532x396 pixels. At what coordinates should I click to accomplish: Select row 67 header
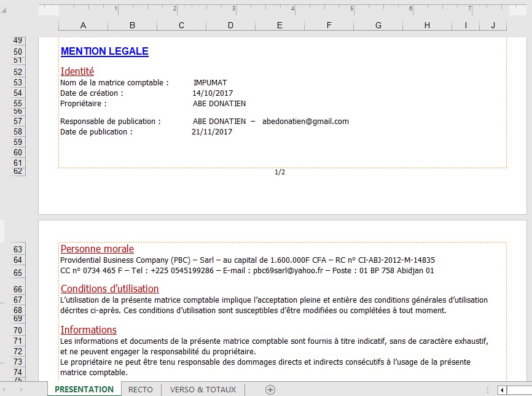coord(18,300)
